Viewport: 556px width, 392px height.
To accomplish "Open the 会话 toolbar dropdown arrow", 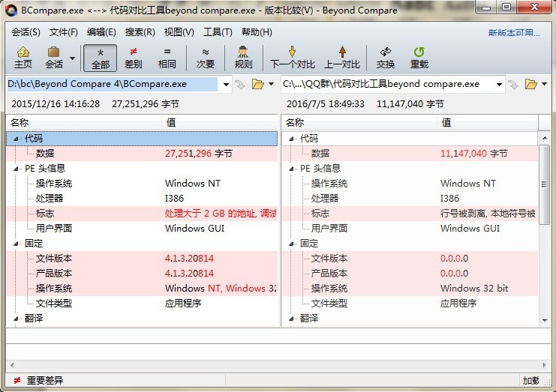I will (x=72, y=58).
